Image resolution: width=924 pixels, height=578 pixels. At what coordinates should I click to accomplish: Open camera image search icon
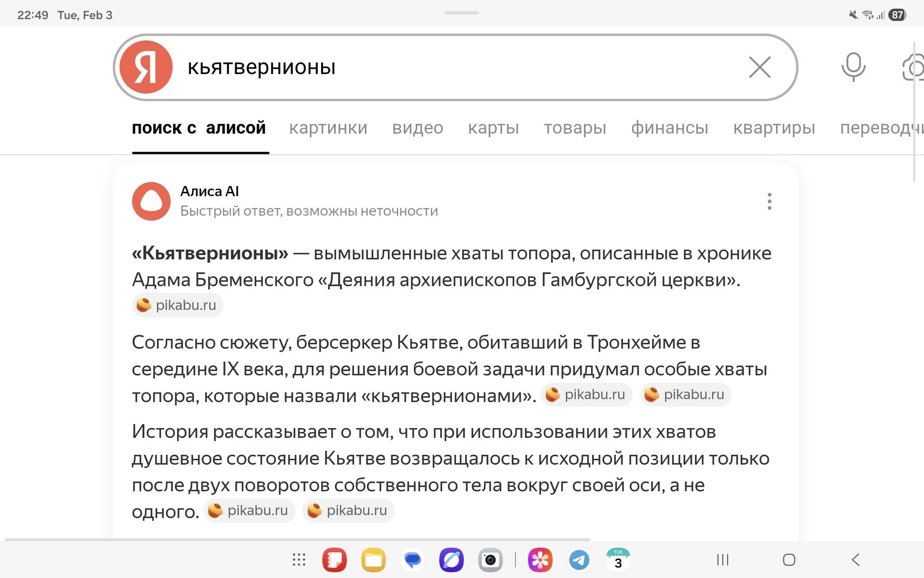point(914,68)
